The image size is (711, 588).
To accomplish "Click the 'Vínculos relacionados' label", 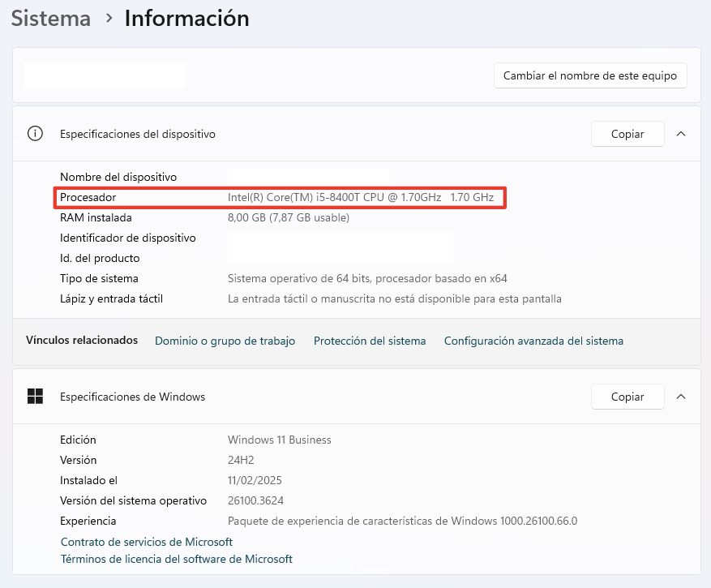I will click(x=81, y=340).
